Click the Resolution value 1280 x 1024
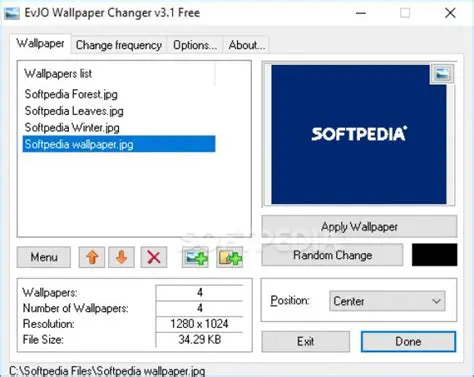This screenshot has width=474, height=377. coord(199,324)
